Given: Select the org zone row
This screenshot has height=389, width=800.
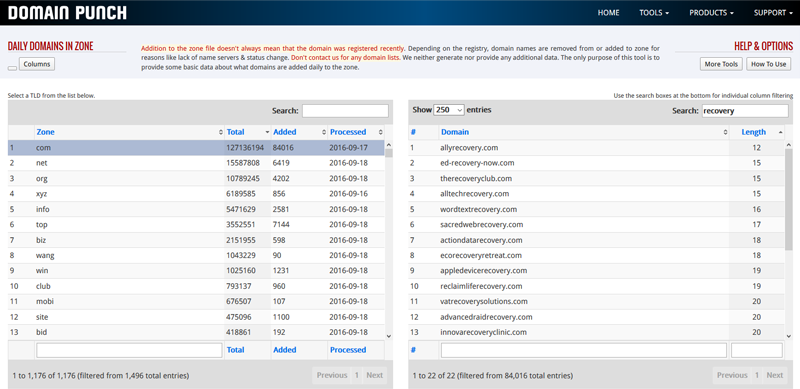Looking at the screenshot, I should [196, 179].
